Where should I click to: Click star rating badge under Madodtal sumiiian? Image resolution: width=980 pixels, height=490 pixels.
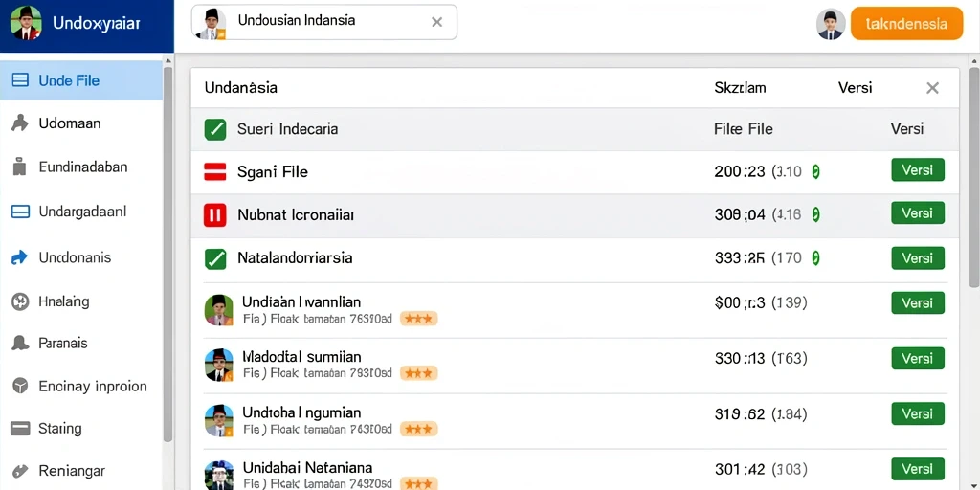coord(419,374)
